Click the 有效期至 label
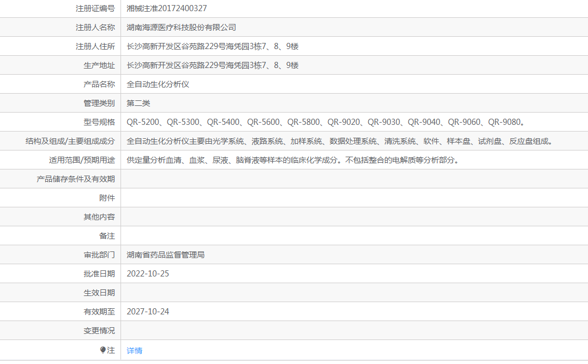Viewport: 588px width, 364px height. pos(99,312)
